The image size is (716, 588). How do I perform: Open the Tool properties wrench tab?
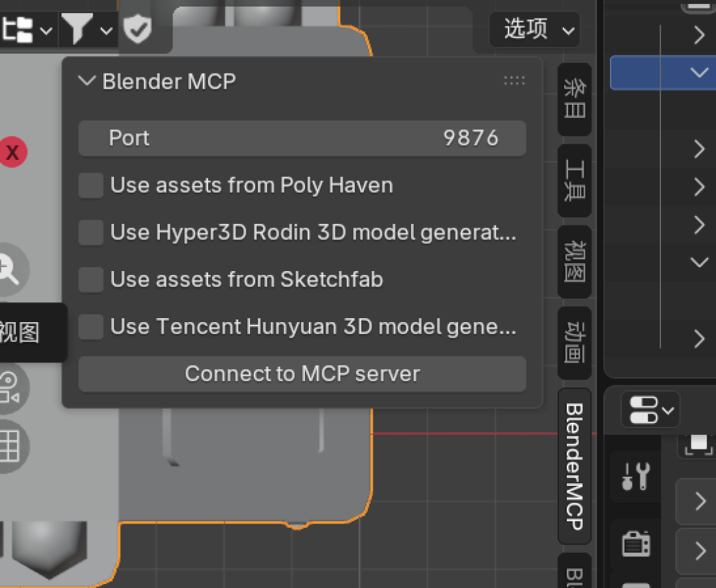[636, 476]
